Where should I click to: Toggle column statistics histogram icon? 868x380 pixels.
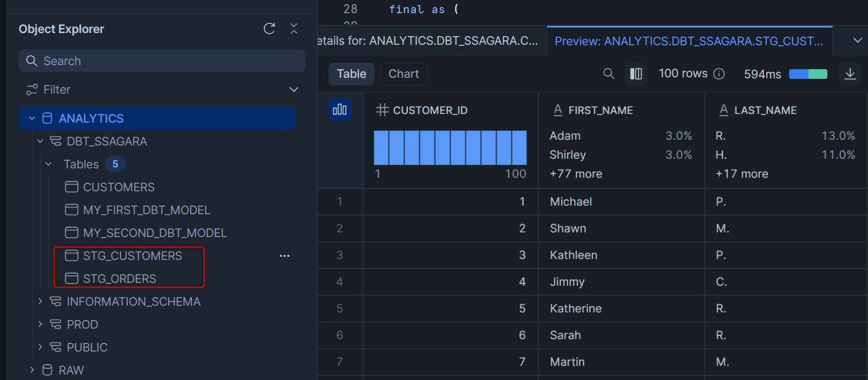click(x=340, y=109)
